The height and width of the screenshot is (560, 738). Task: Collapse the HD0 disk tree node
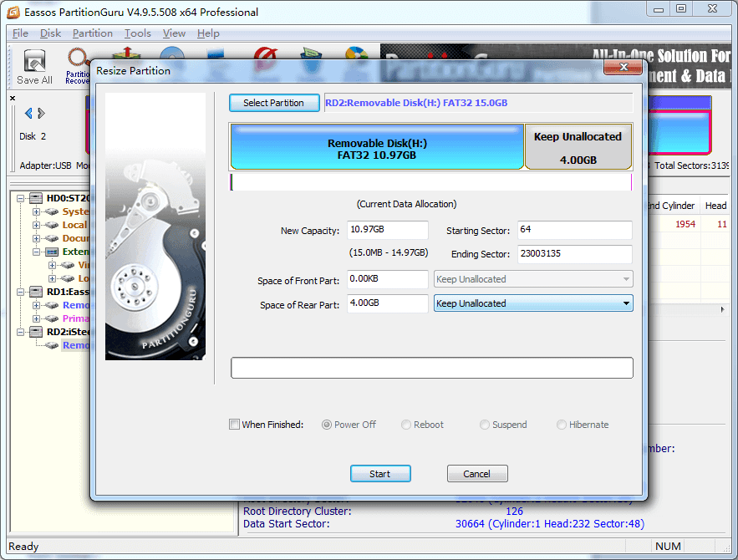(x=20, y=198)
